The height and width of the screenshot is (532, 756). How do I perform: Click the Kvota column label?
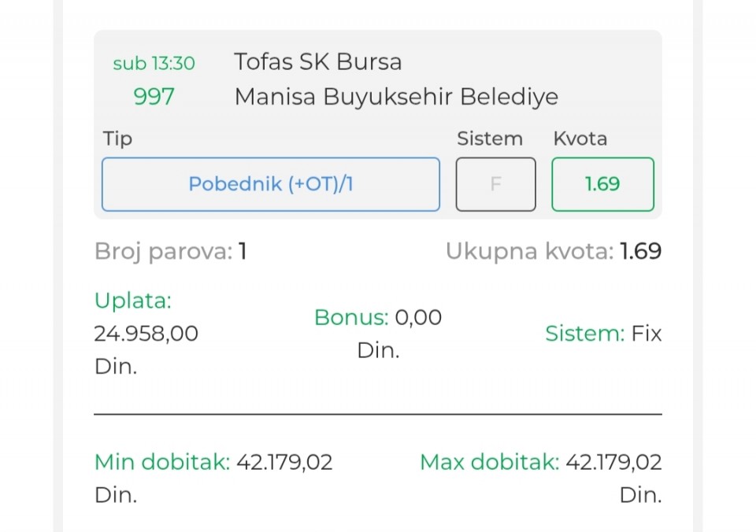(x=580, y=139)
